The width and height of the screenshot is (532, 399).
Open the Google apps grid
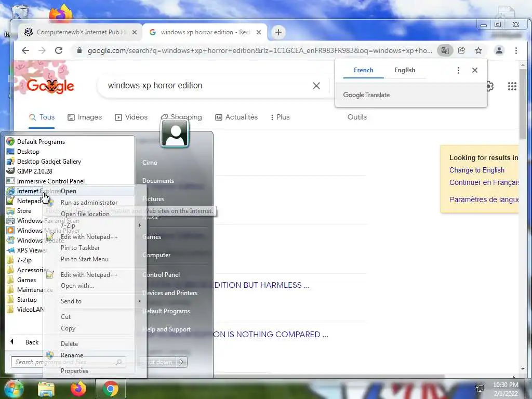(512, 86)
